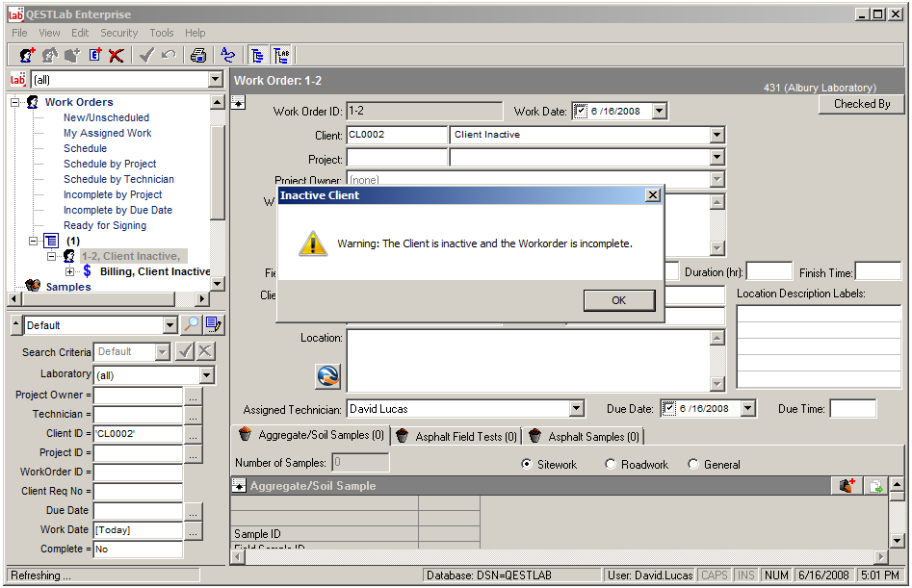This screenshot has height=588, width=912.
Task: Select the General radio button
Action: coord(693,465)
